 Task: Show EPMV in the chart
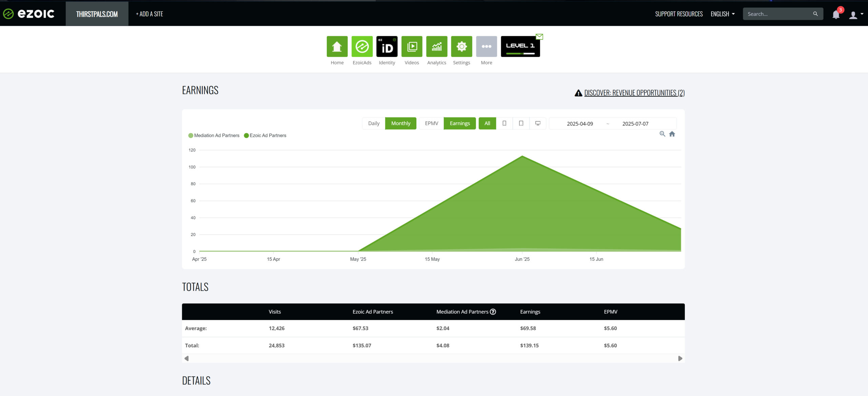click(431, 123)
